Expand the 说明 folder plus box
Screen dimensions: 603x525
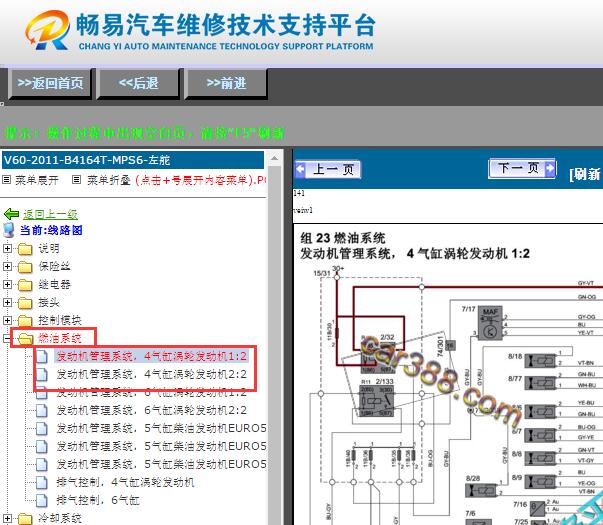coord(7,248)
